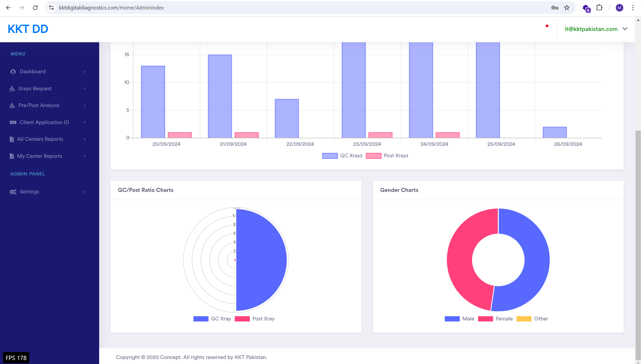Open Chrome three-dot menu
The height and width of the screenshot is (364, 641).
coord(633,8)
